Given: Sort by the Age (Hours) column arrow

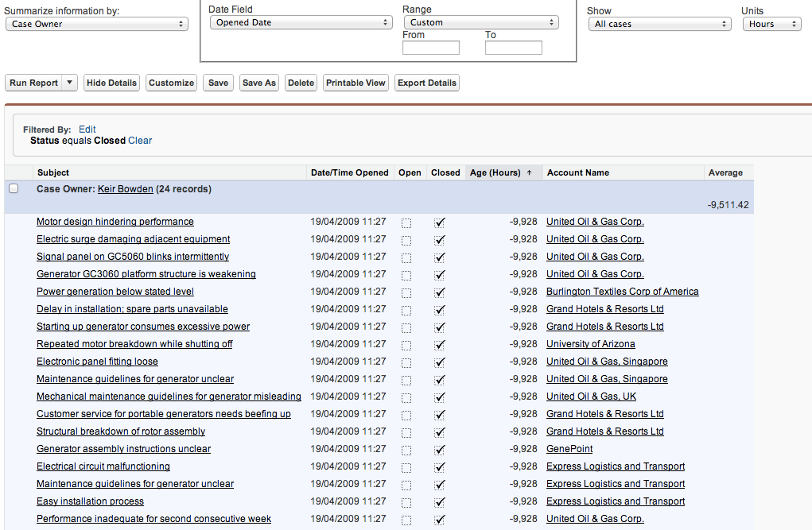Looking at the screenshot, I should [530, 172].
